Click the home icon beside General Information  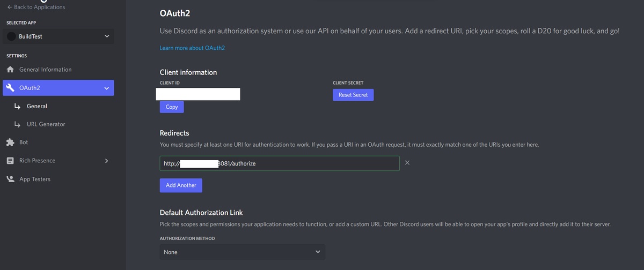pyautogui.click(x=10, y=70)
